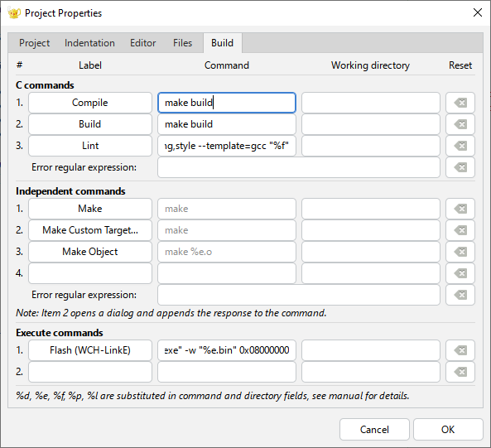Focus the Lint command field
The image size is (491, 448).
click(227, 146)
